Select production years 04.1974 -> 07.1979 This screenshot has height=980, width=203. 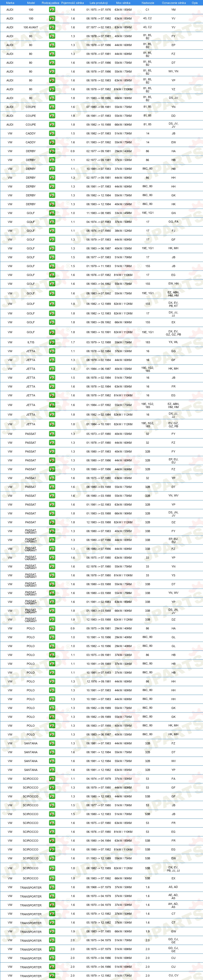(99, 779)
